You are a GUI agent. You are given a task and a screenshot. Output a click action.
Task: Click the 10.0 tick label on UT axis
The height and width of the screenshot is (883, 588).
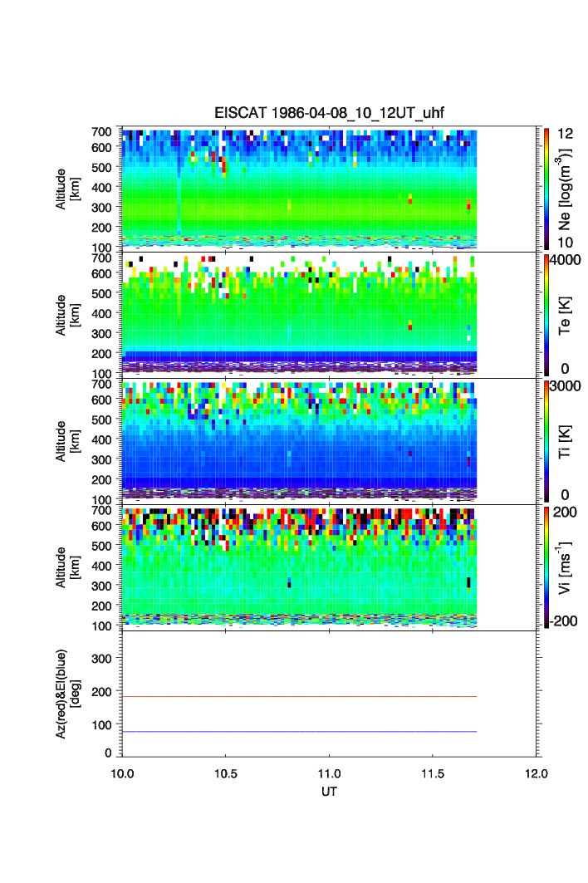click(x=122, y=773)
